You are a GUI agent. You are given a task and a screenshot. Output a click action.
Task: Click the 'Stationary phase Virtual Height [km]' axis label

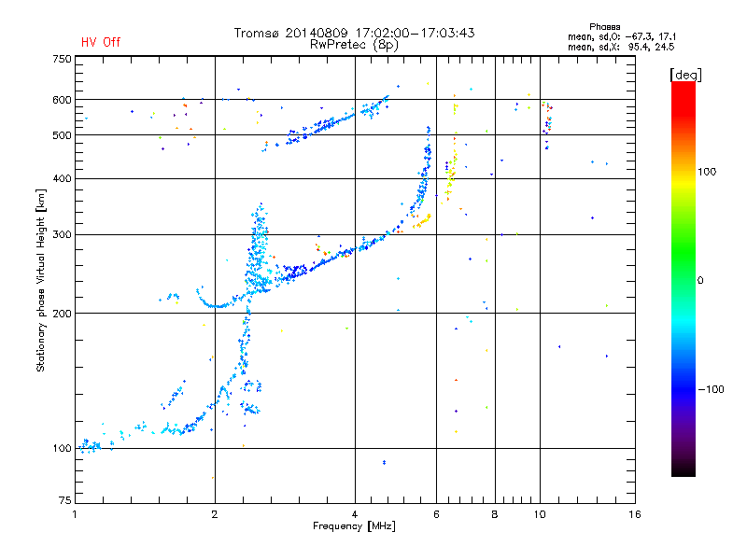(41, 280)
